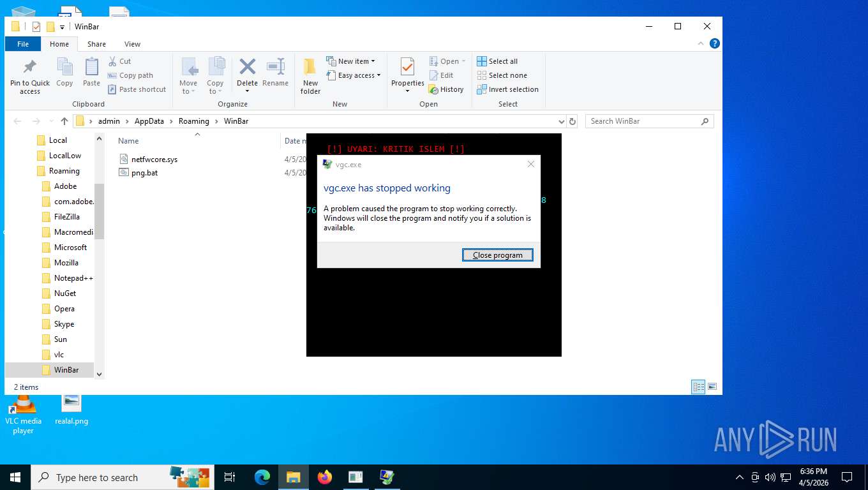Screen dimensions: 868x490
Task: Switch to the View tab
Action: pyautogui.click(x=132, y=44)
